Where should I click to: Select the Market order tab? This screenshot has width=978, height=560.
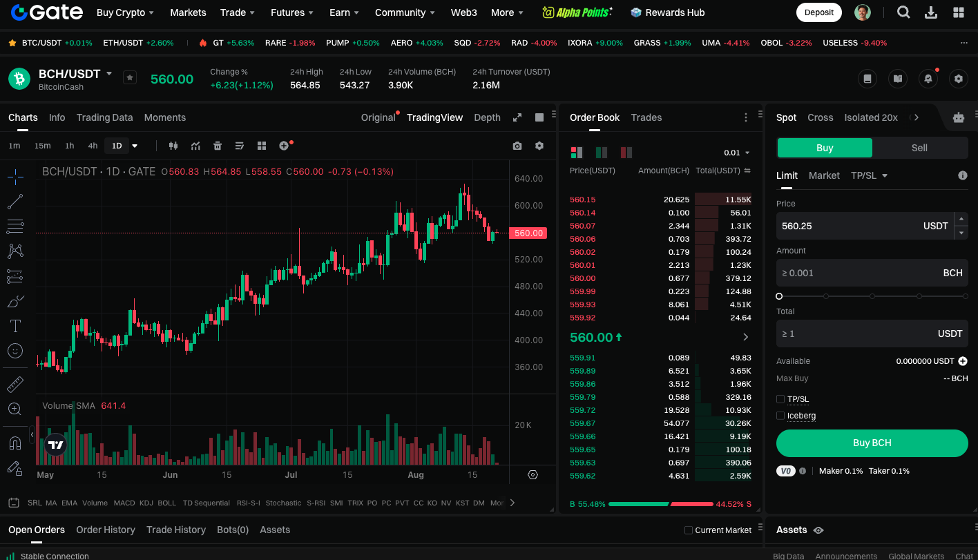(x=824, y=175)
